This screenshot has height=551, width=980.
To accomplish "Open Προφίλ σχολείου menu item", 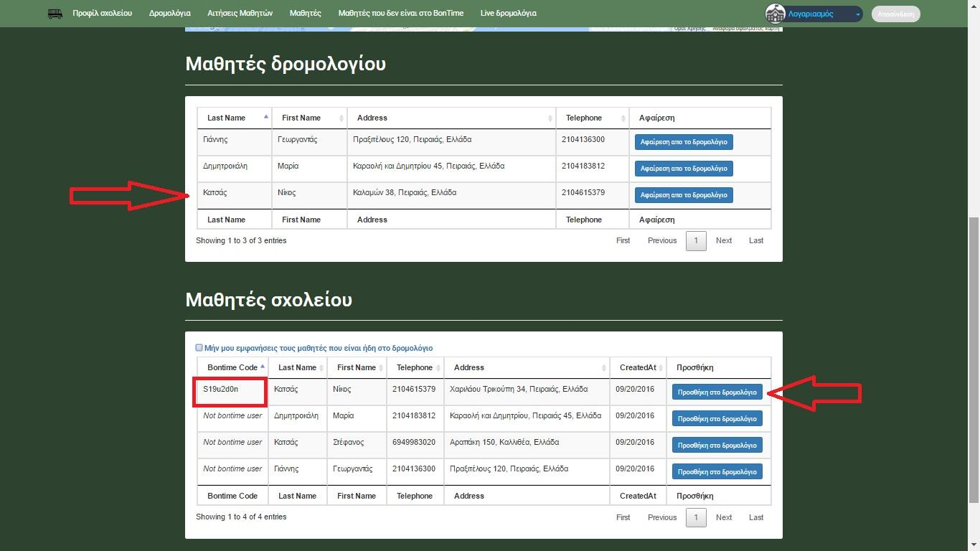I will click(102, 13).
